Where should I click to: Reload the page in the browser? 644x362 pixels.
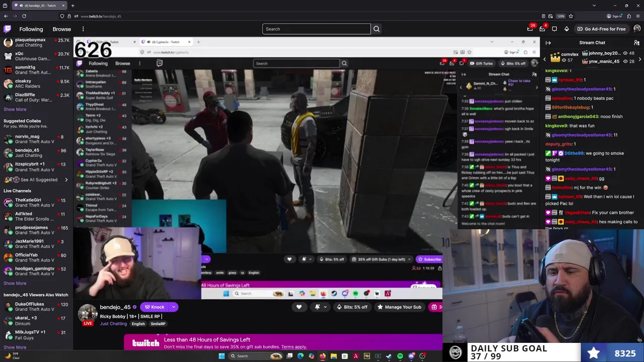tap(24, 16)
